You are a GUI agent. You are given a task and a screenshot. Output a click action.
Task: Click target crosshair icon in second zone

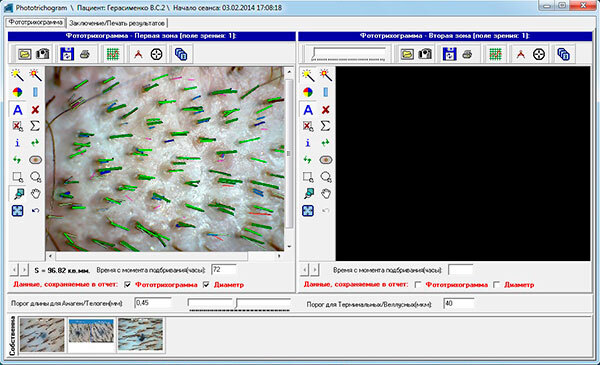539,54
